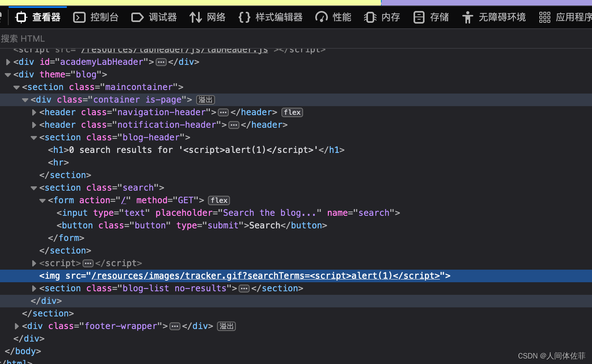Select the img tracker.gif element row

point(296,276)
